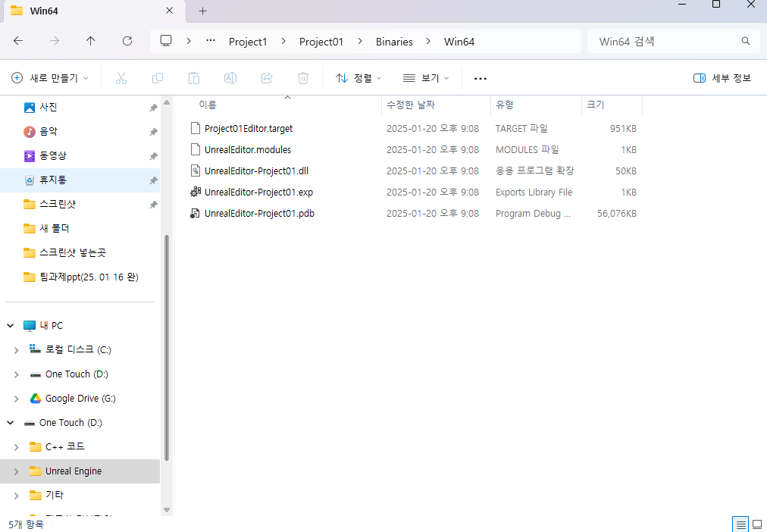
Task: Click the Rename icon in toolbar
Action: (x=230, y=78)
